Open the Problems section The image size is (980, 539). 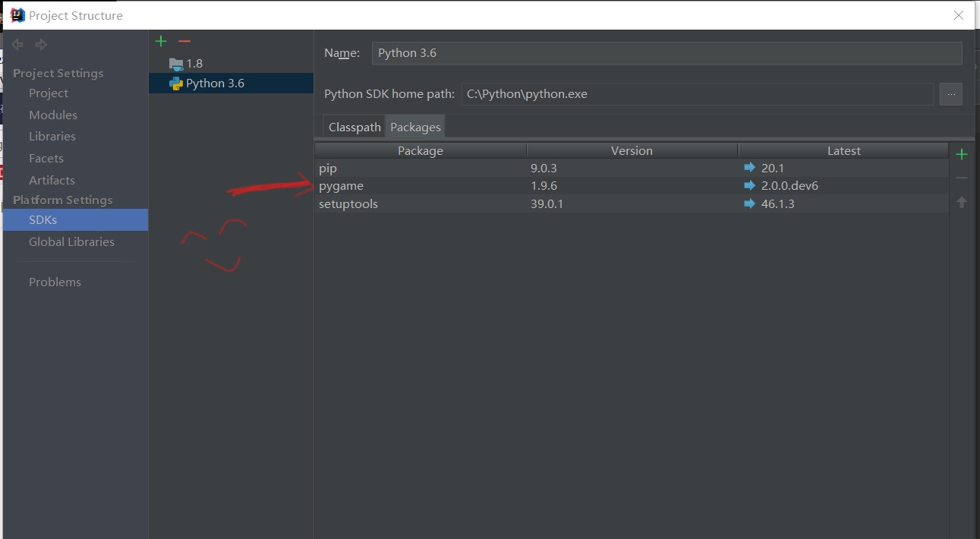coord(55,282)
